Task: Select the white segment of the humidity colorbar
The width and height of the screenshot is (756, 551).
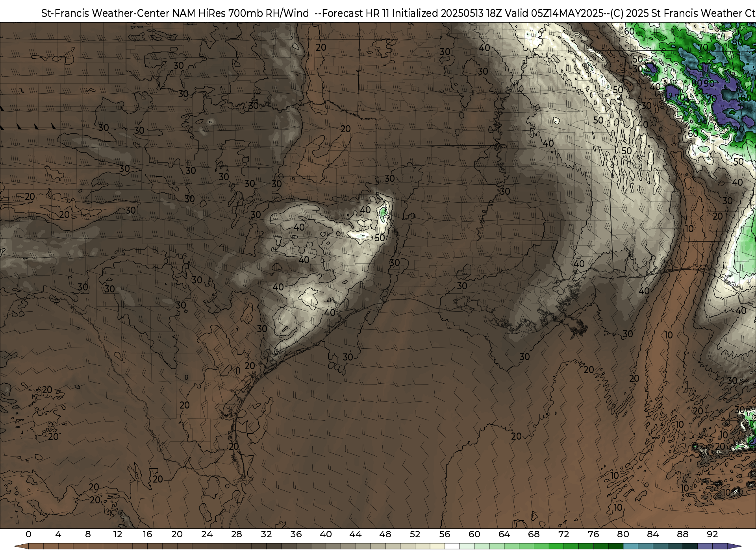Action: point(452,546)
